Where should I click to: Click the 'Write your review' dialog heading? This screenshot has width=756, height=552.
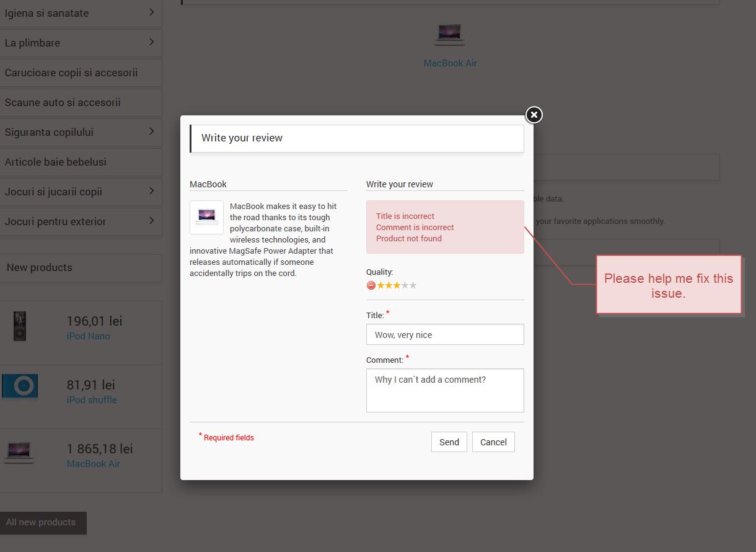pyautogui.click(x=242, y=138)
